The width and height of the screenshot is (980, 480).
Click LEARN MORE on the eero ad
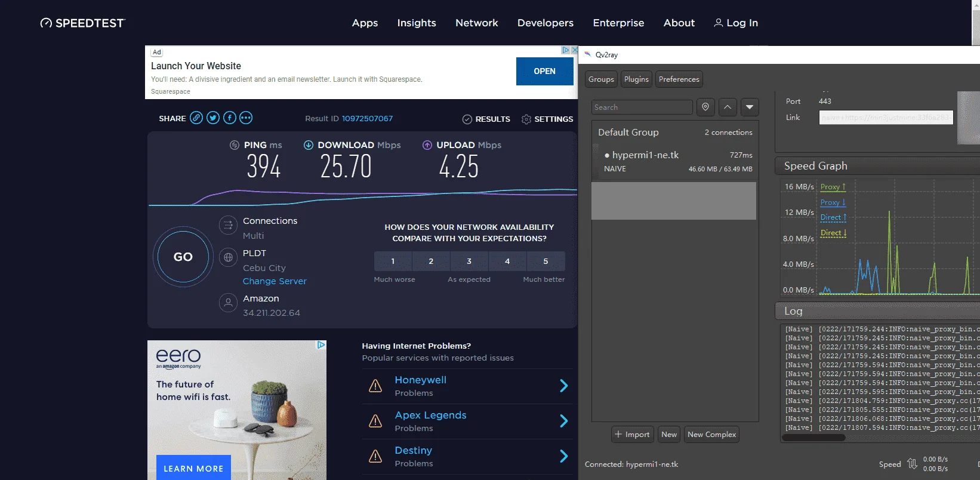[x=193, y=468]
